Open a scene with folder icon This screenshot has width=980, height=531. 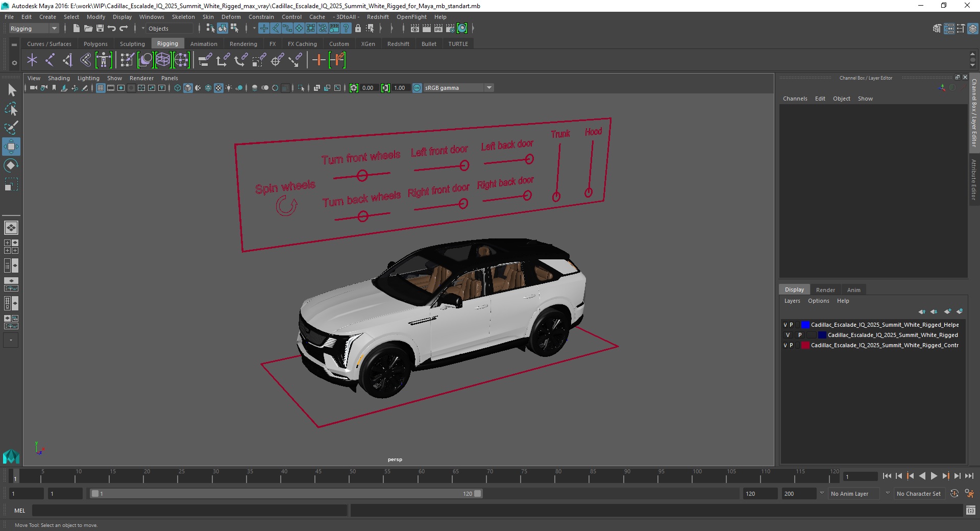88,29
